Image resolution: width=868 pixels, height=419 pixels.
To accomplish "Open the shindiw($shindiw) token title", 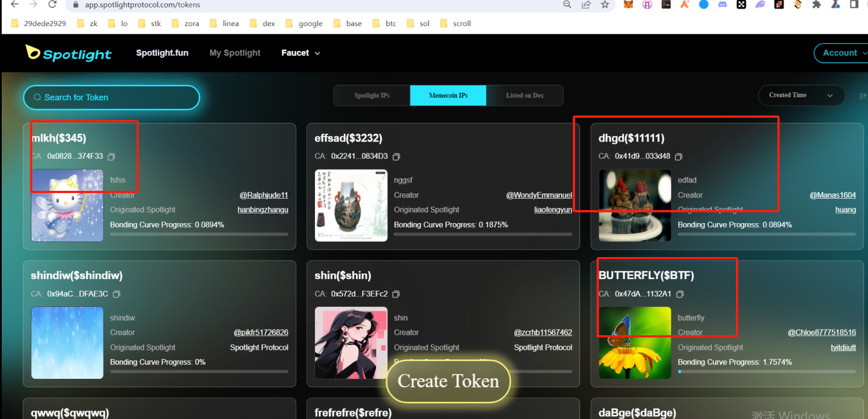I will coord(76,276).
